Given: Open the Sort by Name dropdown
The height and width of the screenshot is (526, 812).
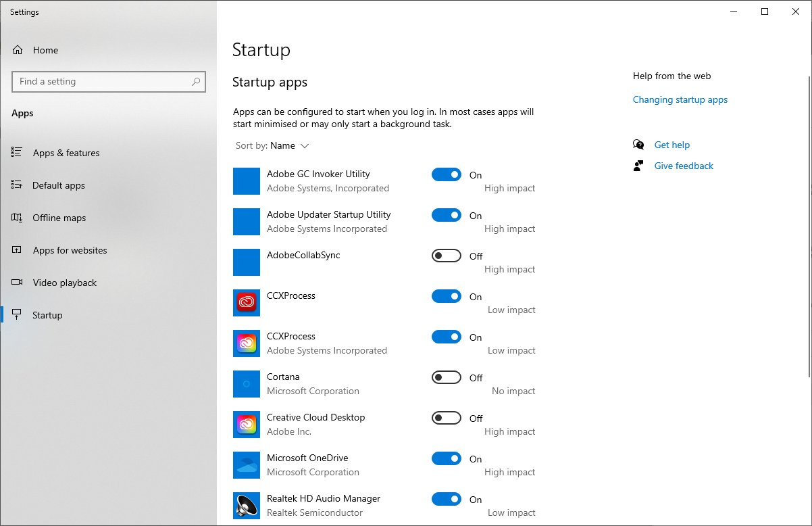Looking at the screenshot, I should point(272,145).
